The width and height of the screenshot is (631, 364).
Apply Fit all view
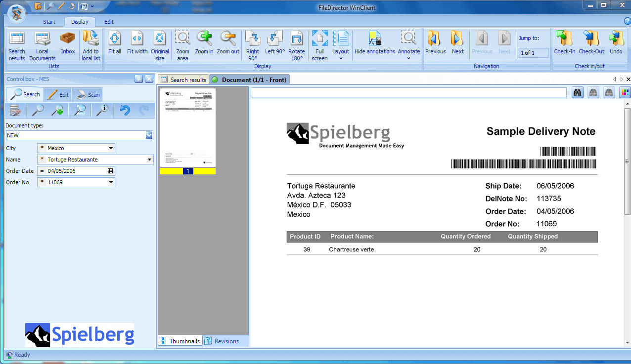tap(115, 42)
